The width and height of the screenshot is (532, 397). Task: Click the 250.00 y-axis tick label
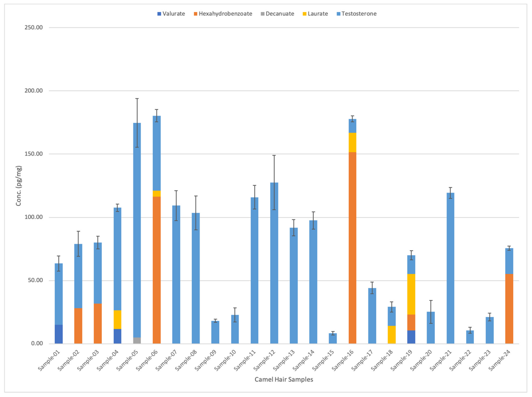pyautogui.click(x=33, y=27)
